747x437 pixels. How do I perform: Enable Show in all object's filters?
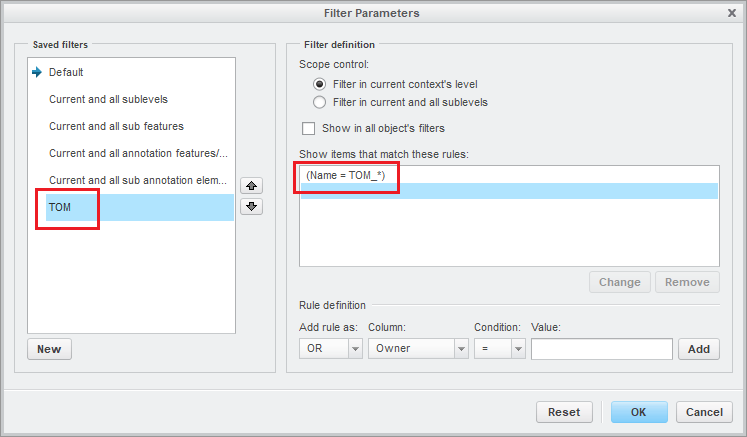309,128
